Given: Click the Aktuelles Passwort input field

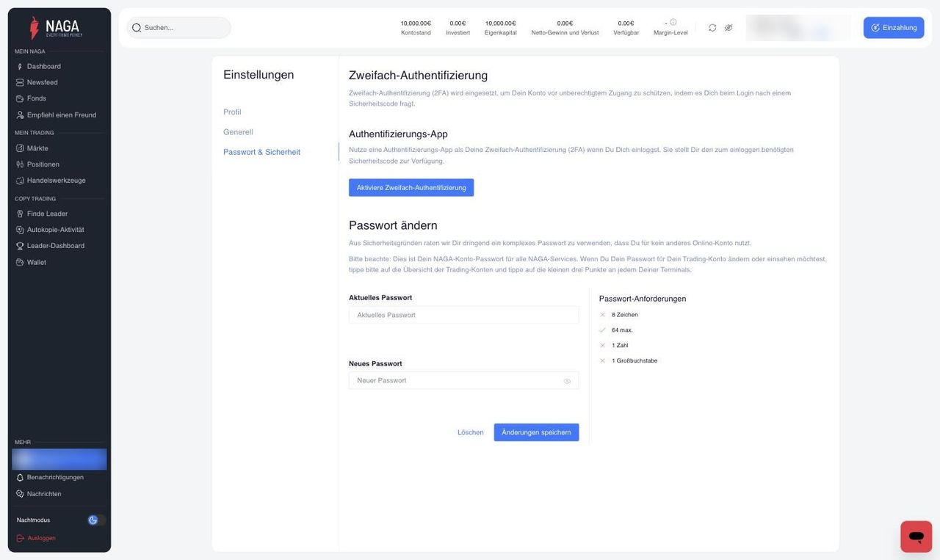Looking at the screenshot, I should click(x=464, y=315).
